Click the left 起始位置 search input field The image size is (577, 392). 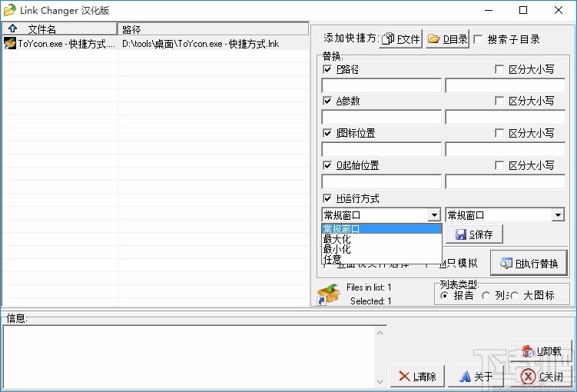coord(382,182)
